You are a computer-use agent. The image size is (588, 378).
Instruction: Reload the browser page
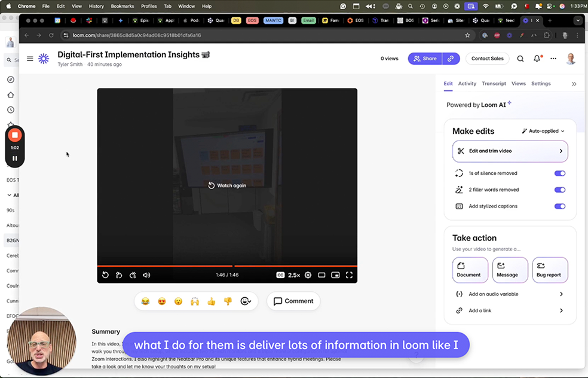[51, 35]
